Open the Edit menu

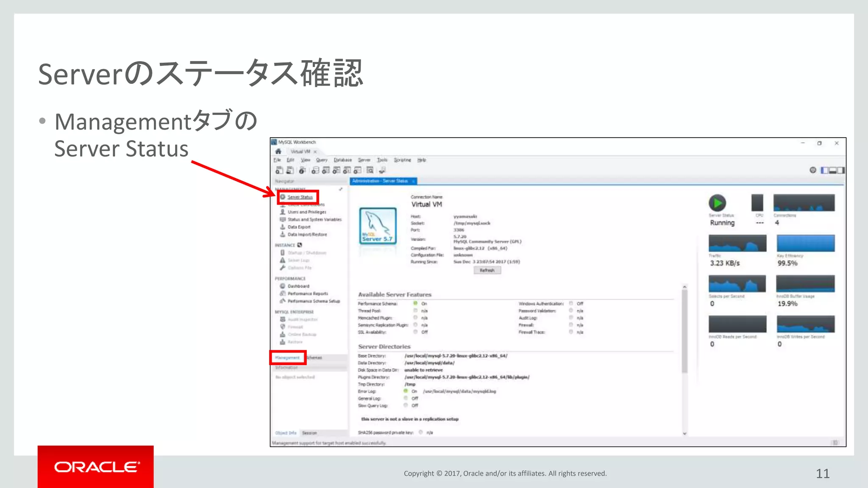tap(290, 160)
